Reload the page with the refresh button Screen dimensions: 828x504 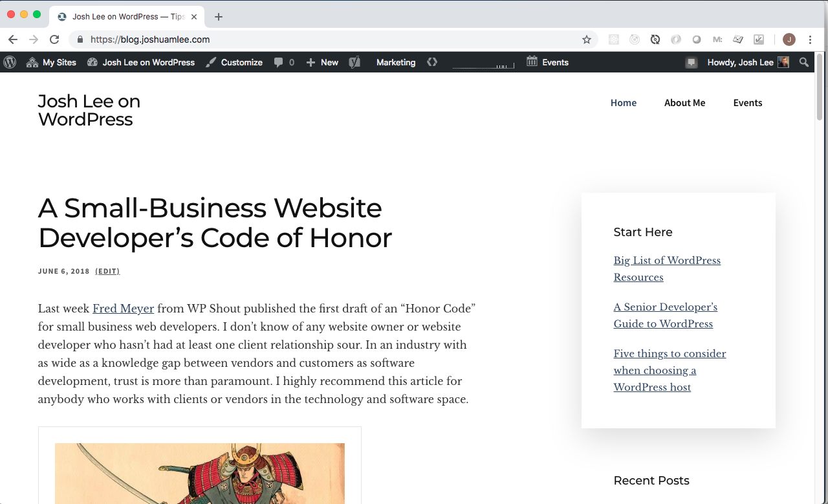click(x=54, y=39)
